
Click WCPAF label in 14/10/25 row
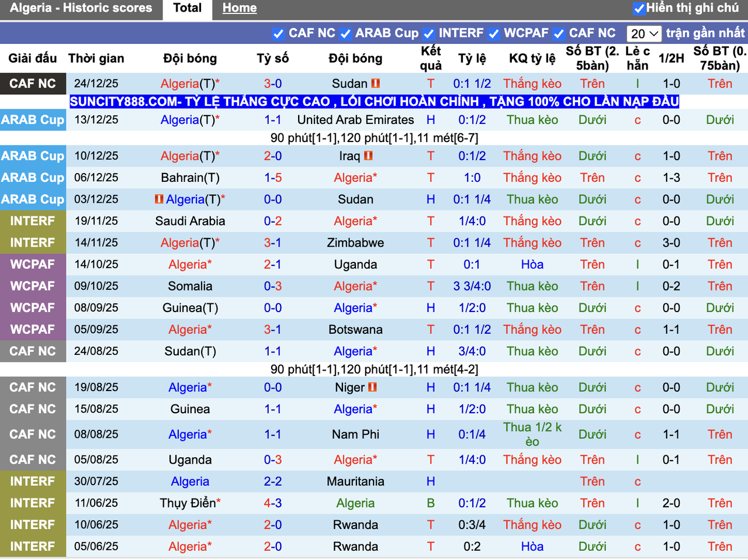click(33, 264)
